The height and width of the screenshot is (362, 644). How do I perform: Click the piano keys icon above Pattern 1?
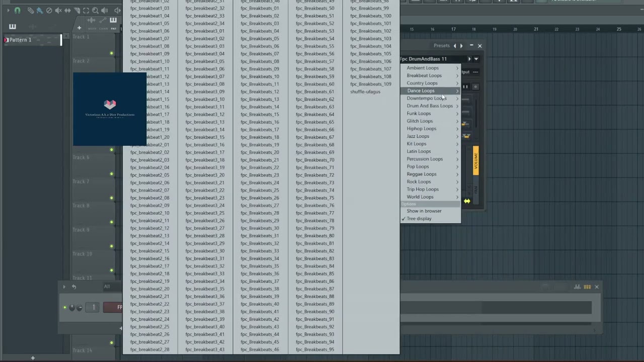pos(13,27)
